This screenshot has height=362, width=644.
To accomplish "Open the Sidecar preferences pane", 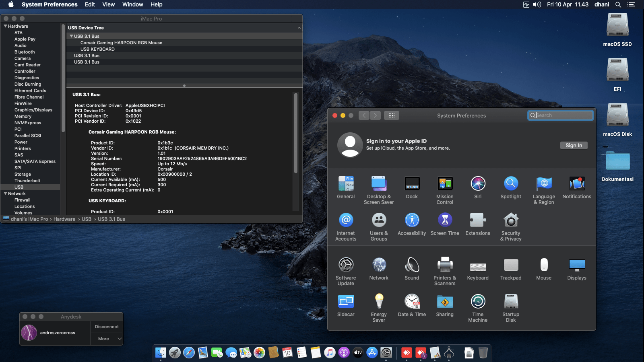I will [x=346, y=305].
